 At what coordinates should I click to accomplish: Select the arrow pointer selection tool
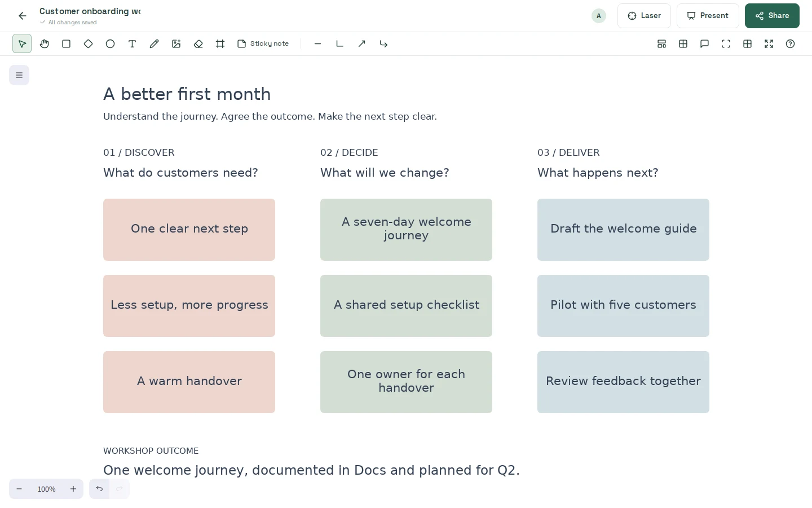click(22, 43)
